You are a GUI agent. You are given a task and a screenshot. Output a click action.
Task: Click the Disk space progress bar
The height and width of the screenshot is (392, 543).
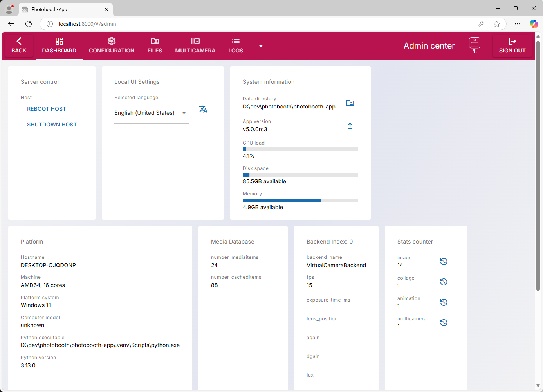[x=300, y=175]
